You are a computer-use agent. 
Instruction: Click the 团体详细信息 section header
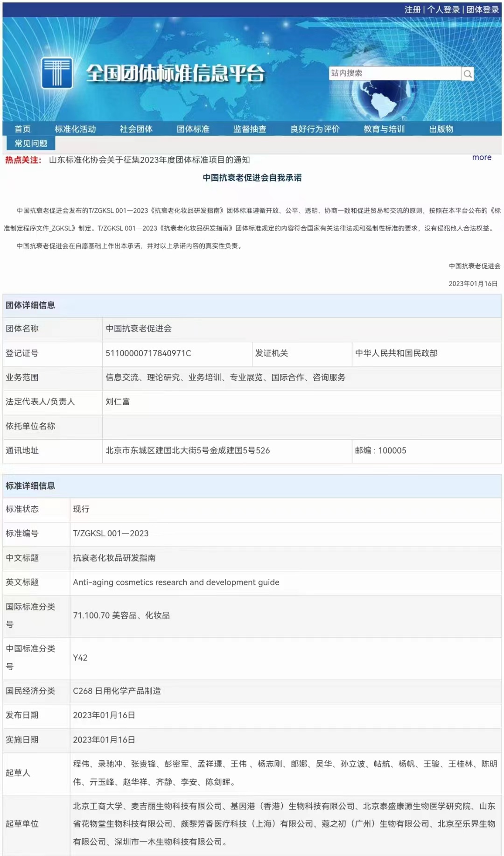click(x=30, y=306)
